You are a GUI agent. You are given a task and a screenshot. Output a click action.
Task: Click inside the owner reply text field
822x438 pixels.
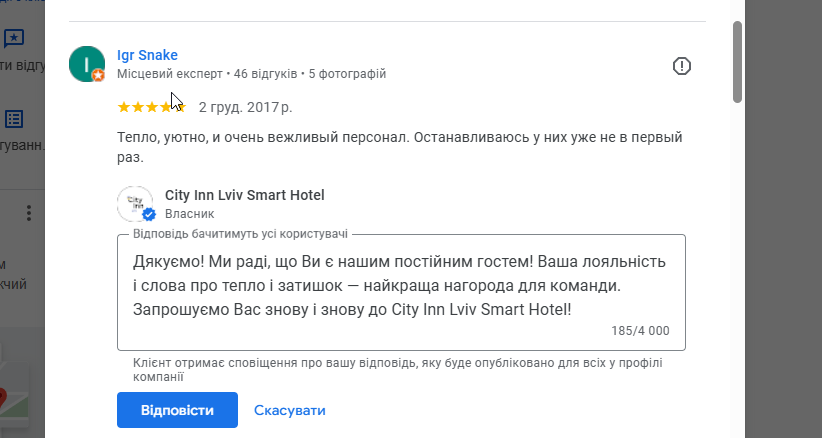(400, 286)
